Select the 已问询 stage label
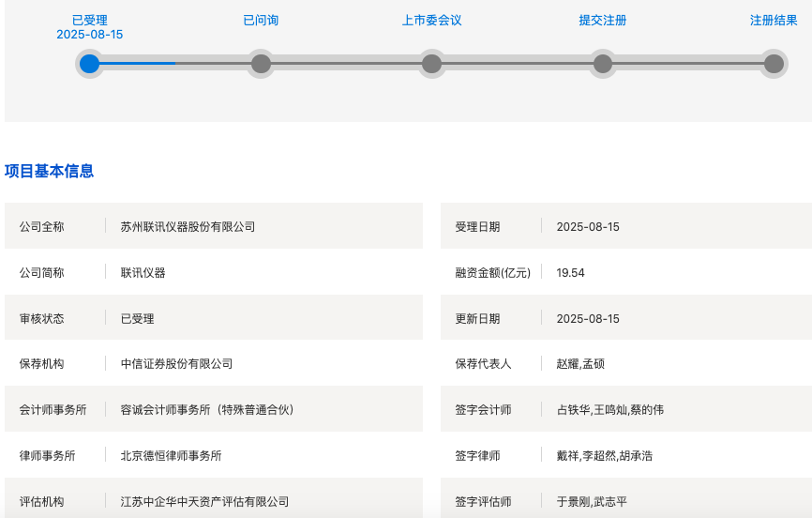 click(x=261, y=21)
